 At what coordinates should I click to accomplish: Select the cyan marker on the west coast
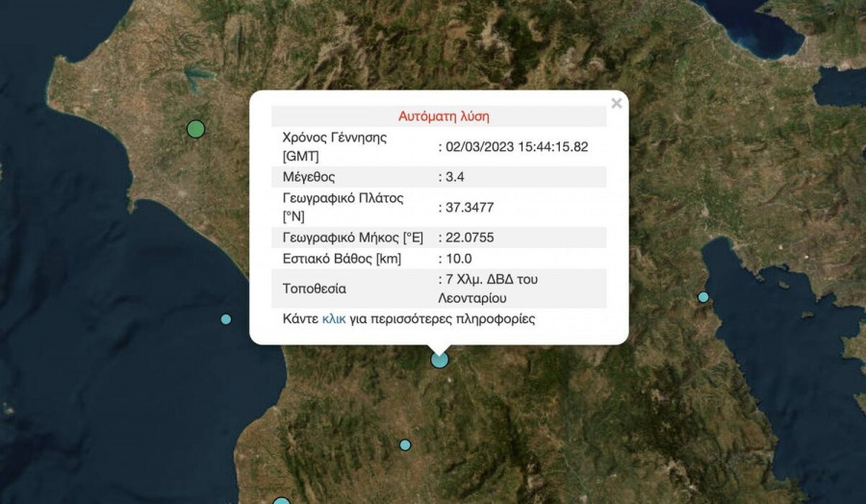click(x=226, y=319)
